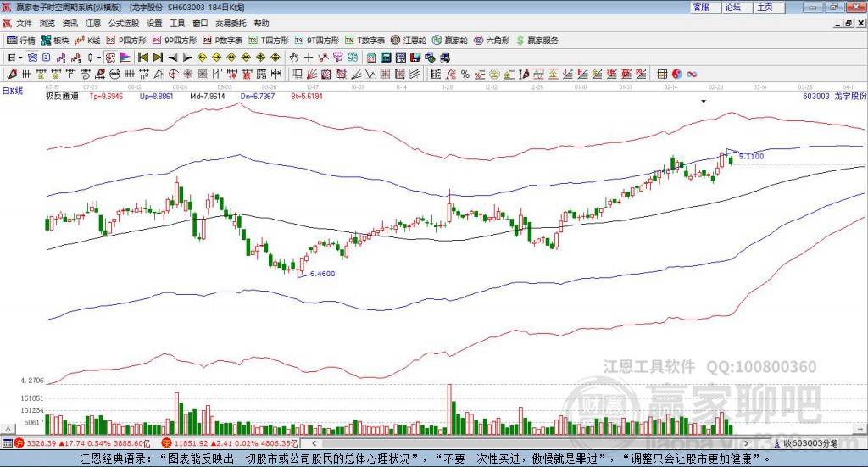Click the 客服 button in title bar
The image size is (868, 467).
tap(705, 7)
